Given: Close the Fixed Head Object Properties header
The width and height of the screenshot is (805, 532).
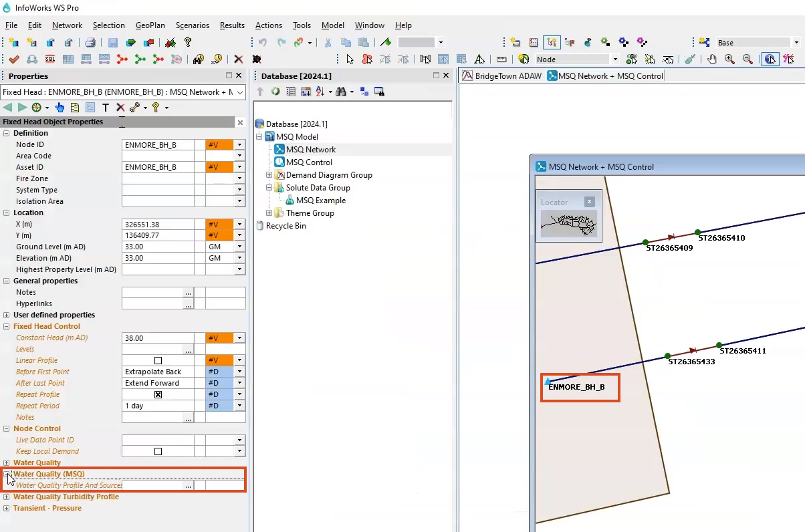Looking at the screenshot, I should click(x=241, y=122).
